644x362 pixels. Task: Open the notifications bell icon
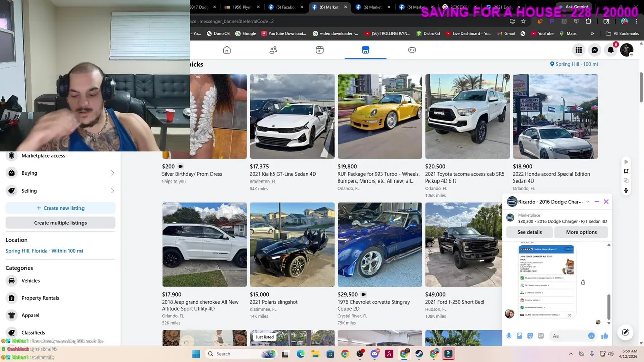pos(611,50)
